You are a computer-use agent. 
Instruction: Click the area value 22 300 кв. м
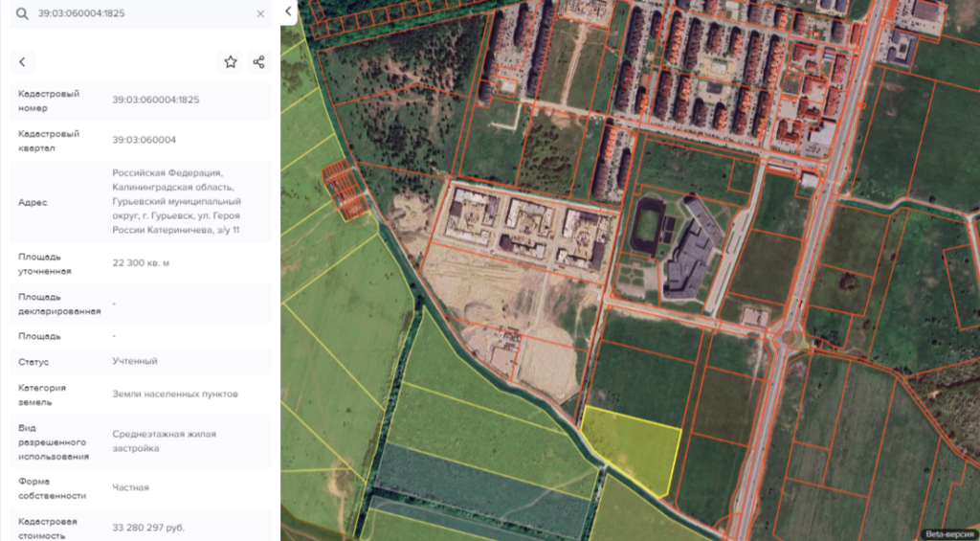pos(141,263)
